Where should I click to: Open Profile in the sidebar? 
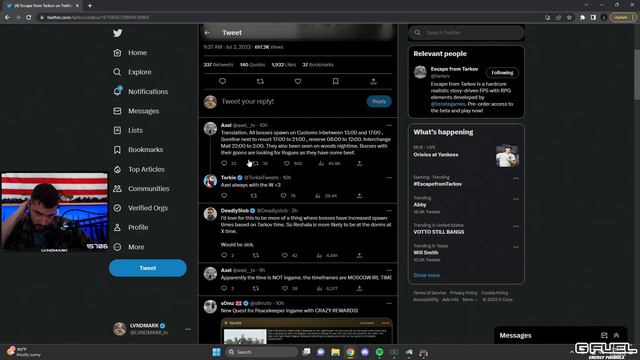pyautogui.click(x=131, y=227)
